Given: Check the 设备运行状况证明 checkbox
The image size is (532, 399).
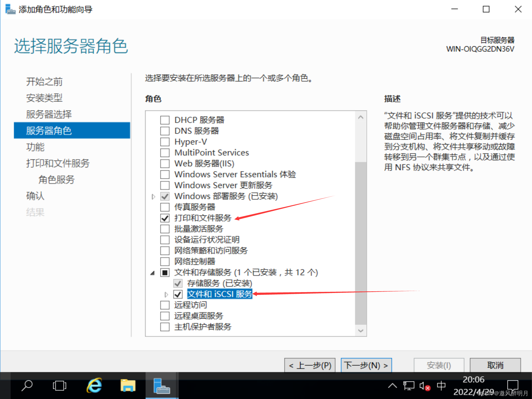Looking at the screenshot, I should pyautogui.click(x=165, y=240).
